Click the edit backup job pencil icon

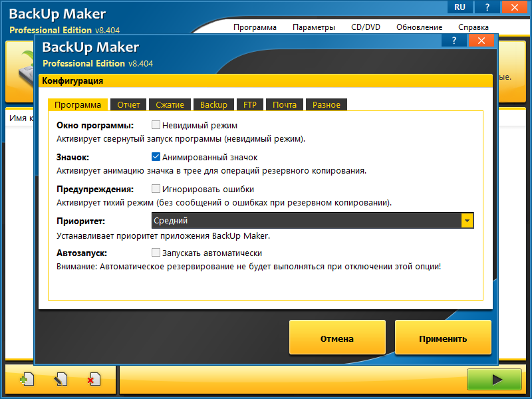coord(61,379)
